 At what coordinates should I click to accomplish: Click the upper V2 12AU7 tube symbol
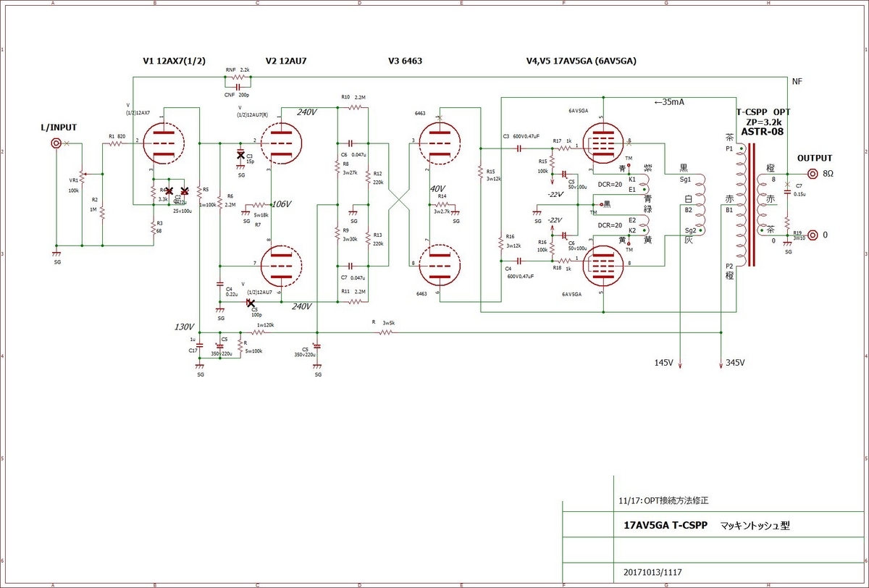[280, 143]
